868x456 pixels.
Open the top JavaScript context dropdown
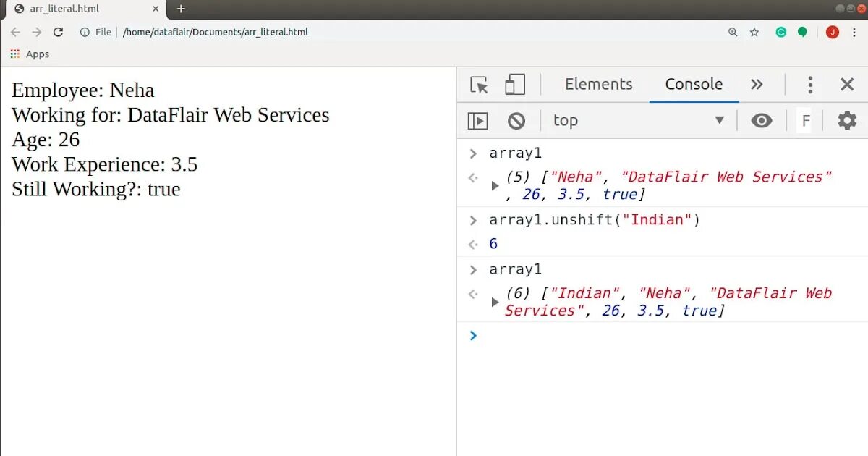(x=639, y=120)
